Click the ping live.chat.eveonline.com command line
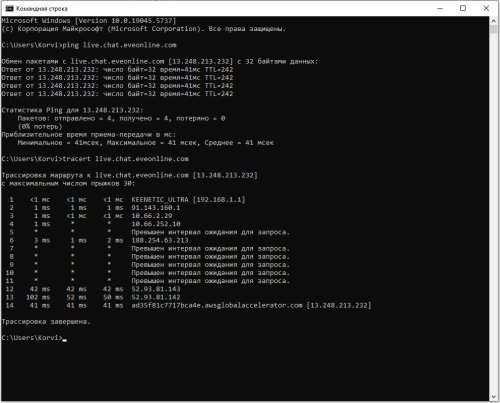The height and width of the screenshot is (403, 500). [89, 45]
